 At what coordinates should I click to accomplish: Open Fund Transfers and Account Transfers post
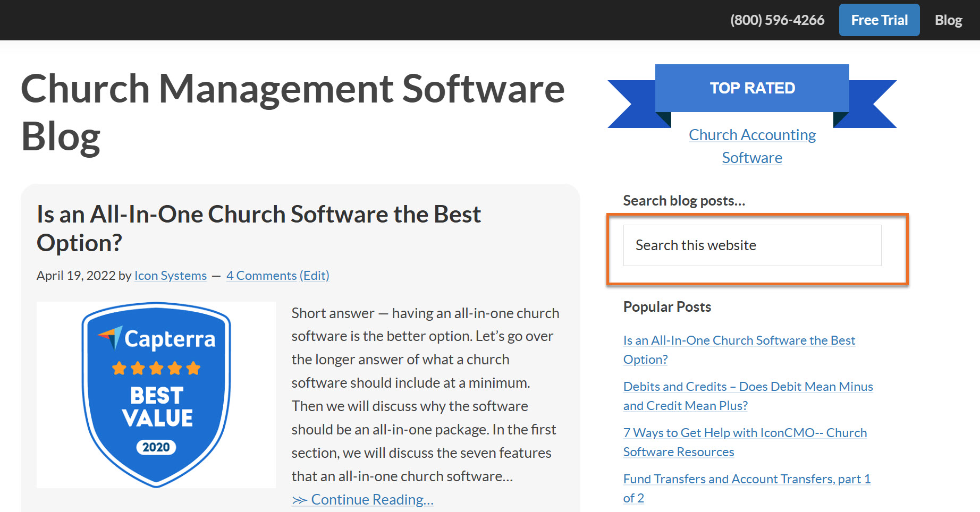pyautogui.click(x=746, y=480)
